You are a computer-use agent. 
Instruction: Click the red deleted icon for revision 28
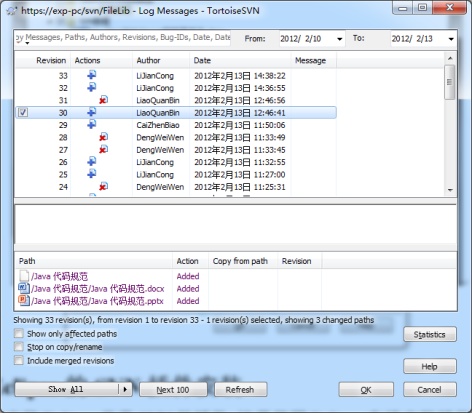[103, 137]
